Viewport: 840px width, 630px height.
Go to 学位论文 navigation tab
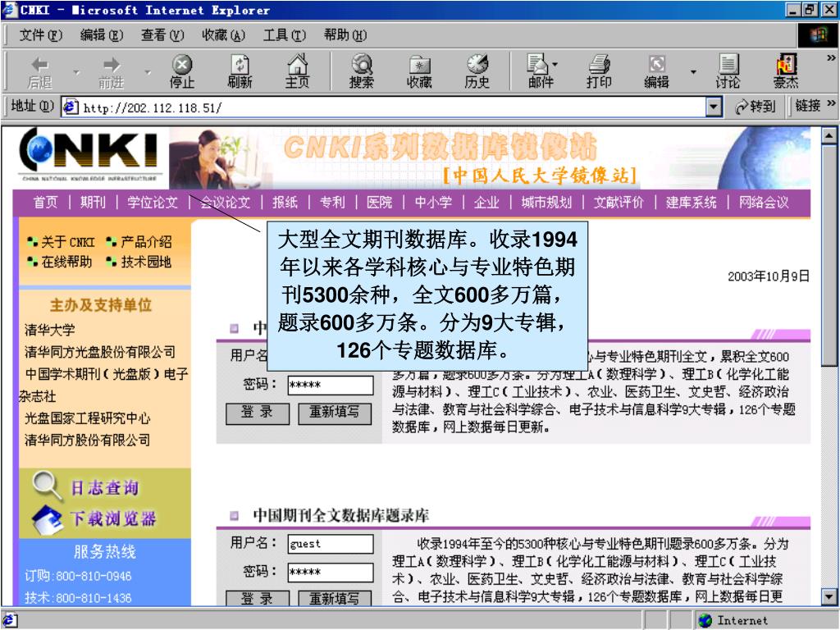pos(152,202)
